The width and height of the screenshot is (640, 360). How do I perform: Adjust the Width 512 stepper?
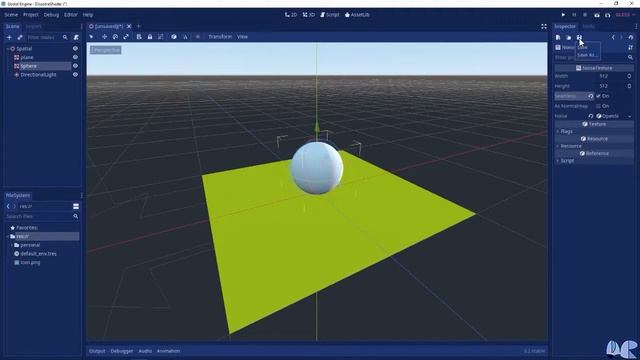coord(629,76)
